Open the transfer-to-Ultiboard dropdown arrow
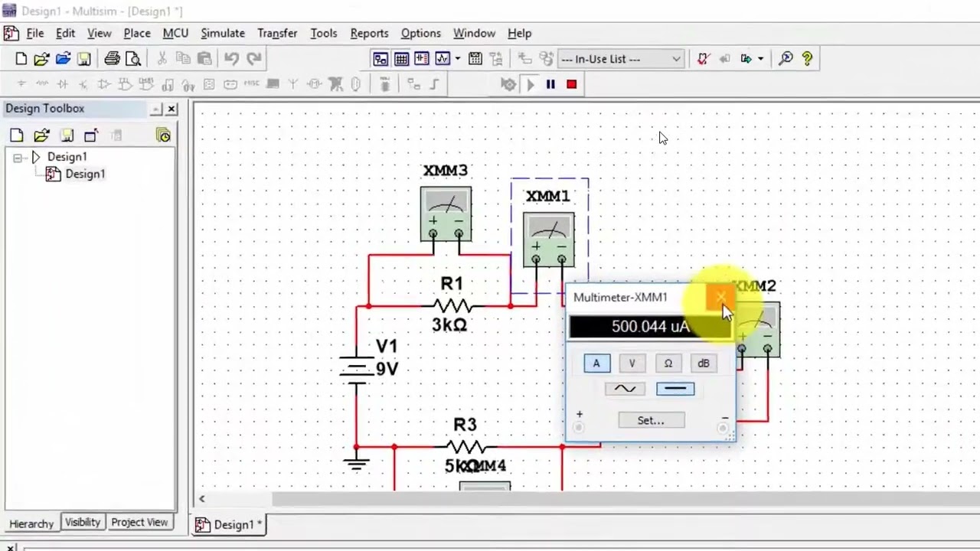Image resolution: width=980 pixels, height=551 pixels. (x=760, y=58)
